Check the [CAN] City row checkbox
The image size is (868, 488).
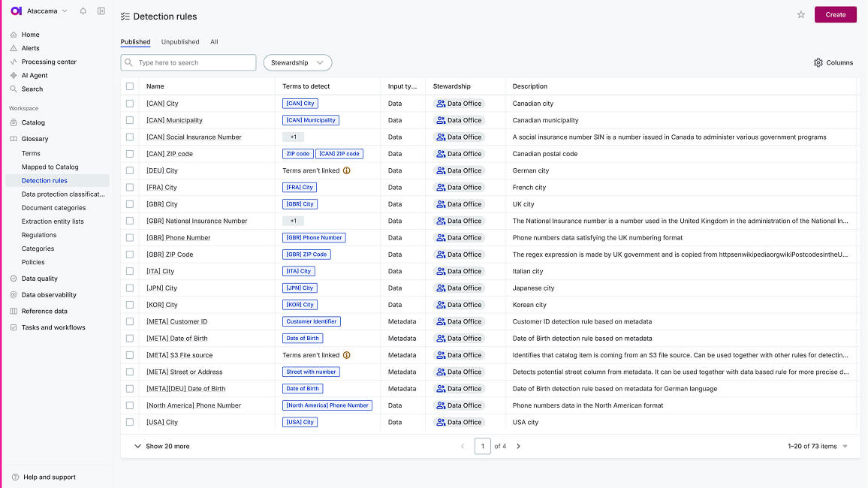(130, 104)
